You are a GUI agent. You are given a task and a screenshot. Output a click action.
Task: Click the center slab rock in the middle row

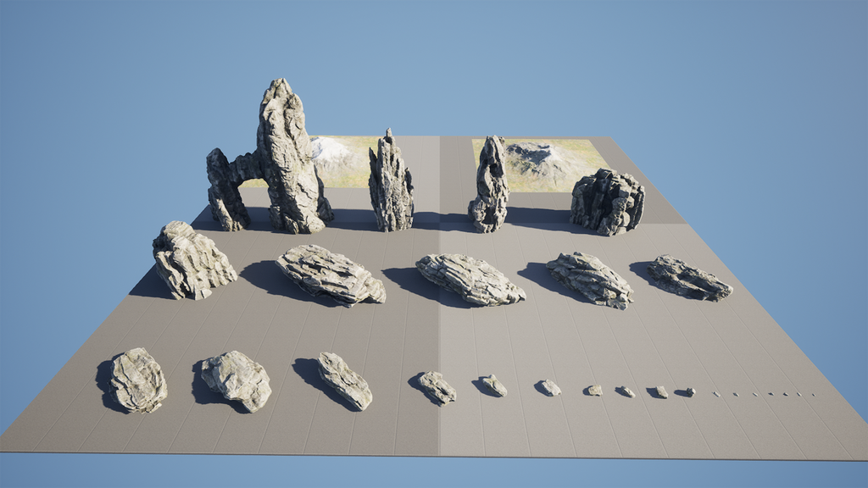click(469, 280)
